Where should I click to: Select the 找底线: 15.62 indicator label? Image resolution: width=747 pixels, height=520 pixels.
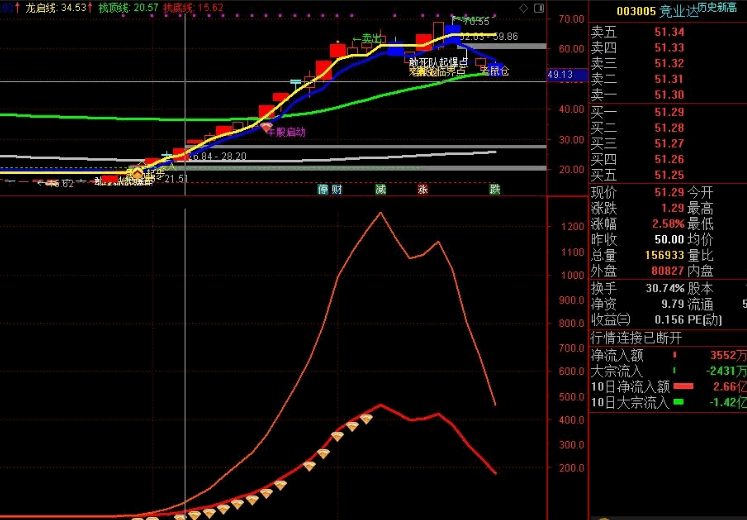click(x=192, y=8)
